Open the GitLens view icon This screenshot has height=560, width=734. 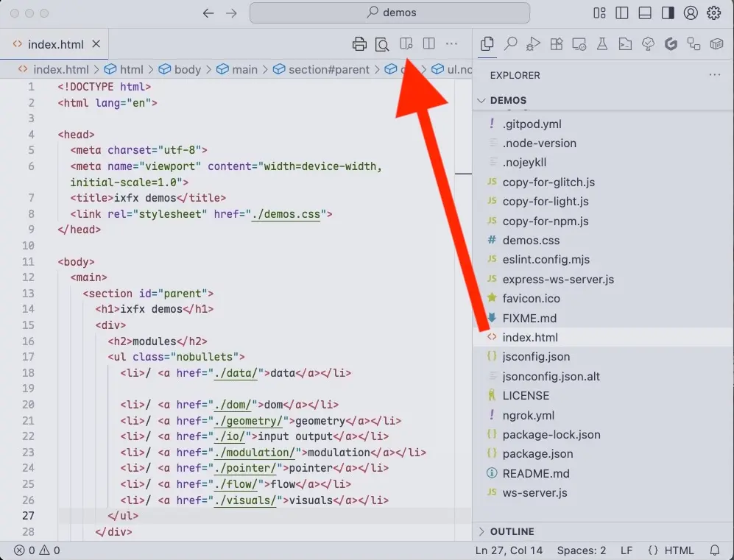671,44
